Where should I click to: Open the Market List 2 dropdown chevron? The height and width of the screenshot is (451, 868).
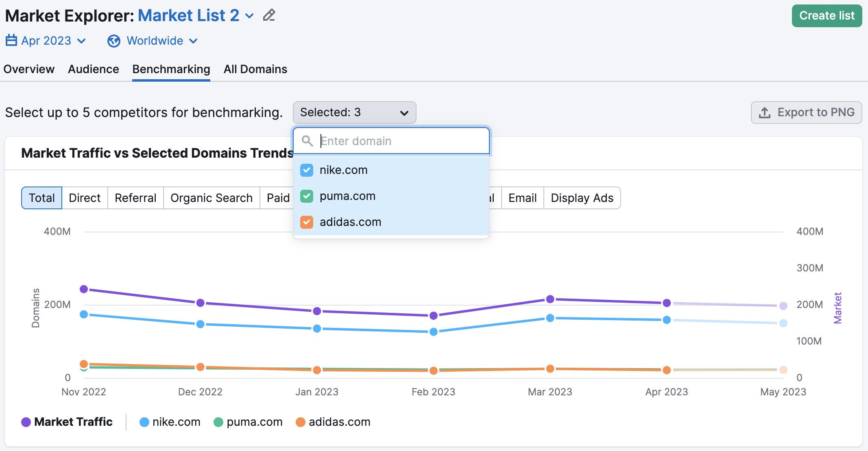point(250,16)
